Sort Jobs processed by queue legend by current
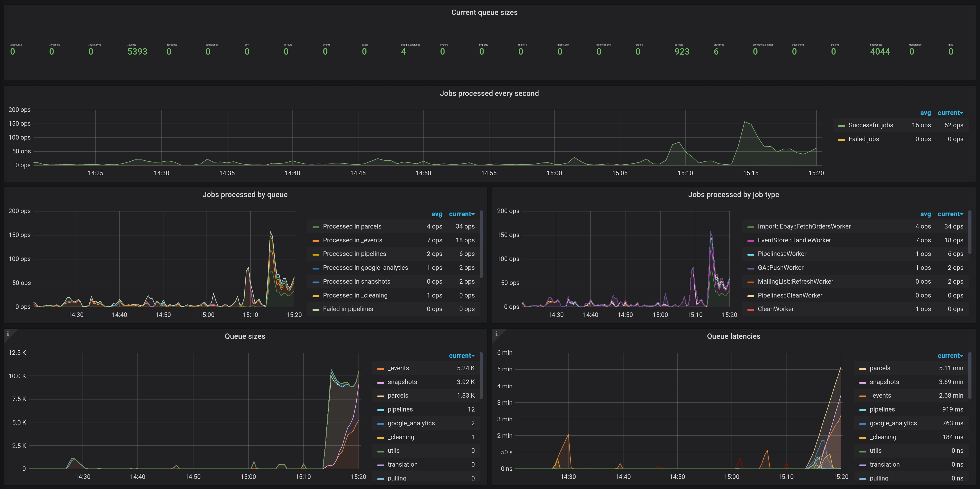This screenshot has width=980, height=489. [462, 214]
